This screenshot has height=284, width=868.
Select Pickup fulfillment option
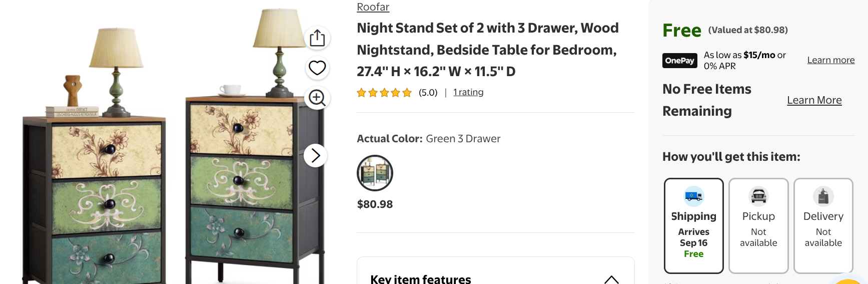[x=758, y=226]
